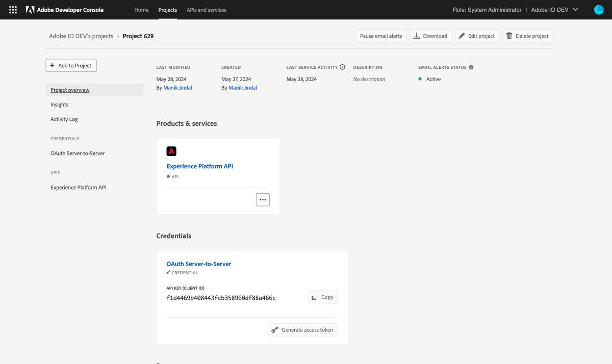Open more options menu on API card
This screenshot has width=612, height=364.
tap(263, 200)
